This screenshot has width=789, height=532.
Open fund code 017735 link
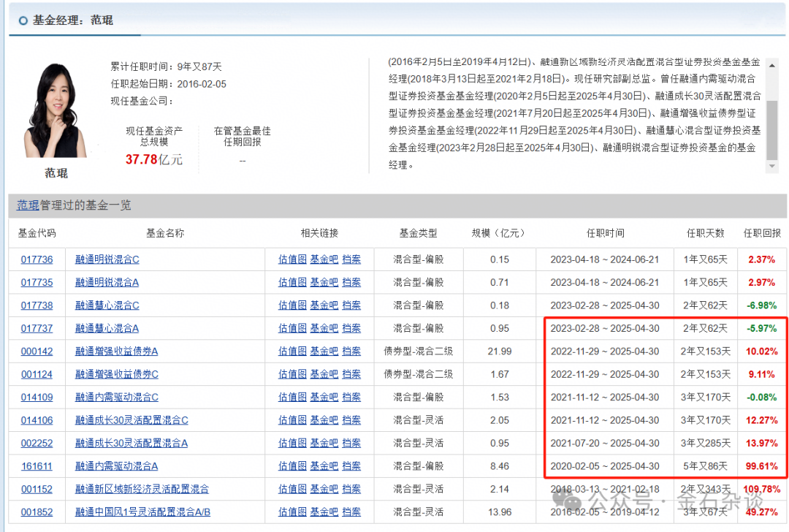[x=37, y=282]
